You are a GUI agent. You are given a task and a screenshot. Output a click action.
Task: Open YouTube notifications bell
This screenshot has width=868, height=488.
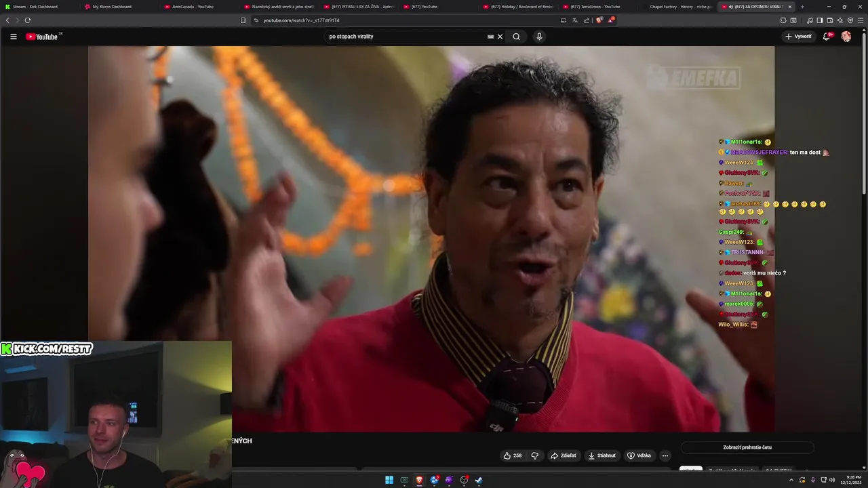tap(827, 37)
